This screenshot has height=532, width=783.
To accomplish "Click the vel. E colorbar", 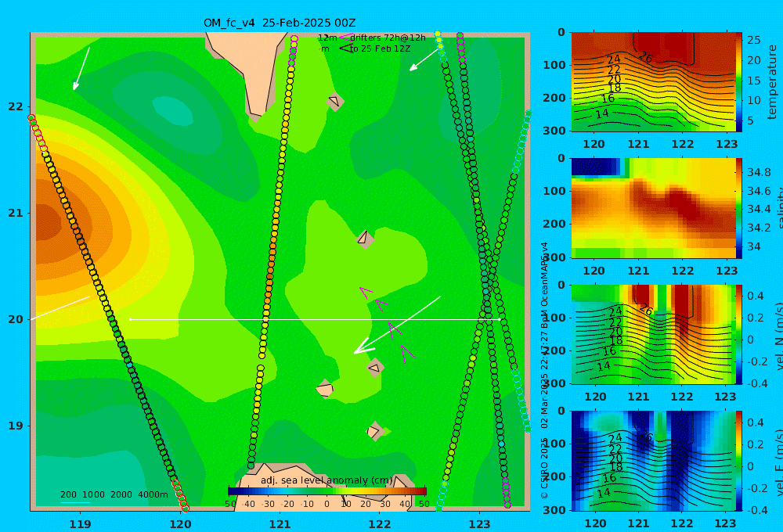I will (x=739, y=461).
